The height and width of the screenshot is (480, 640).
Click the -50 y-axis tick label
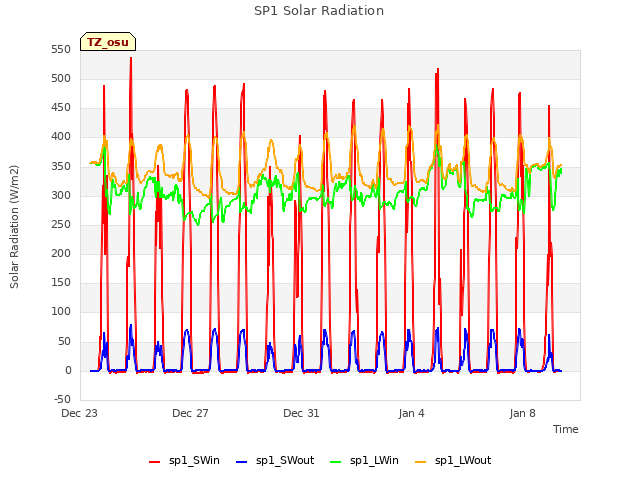(62, 399)
